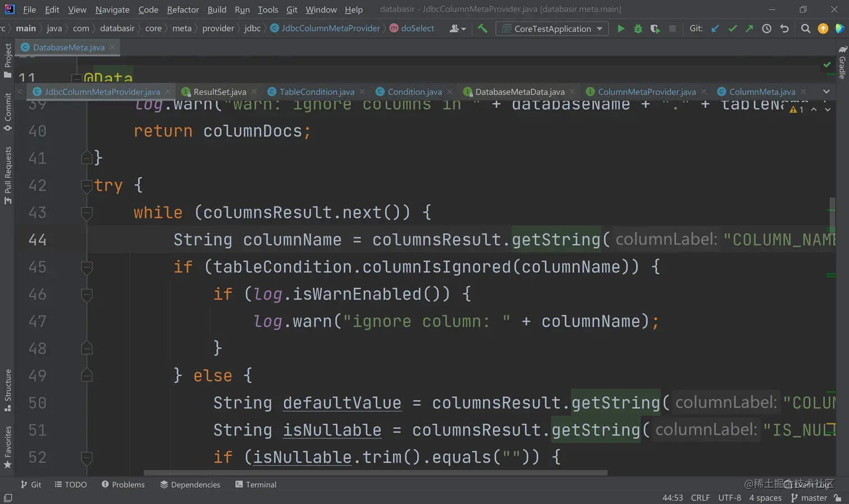Open the Favorites tool window
The image size is (849, 504).
[8, 447]
